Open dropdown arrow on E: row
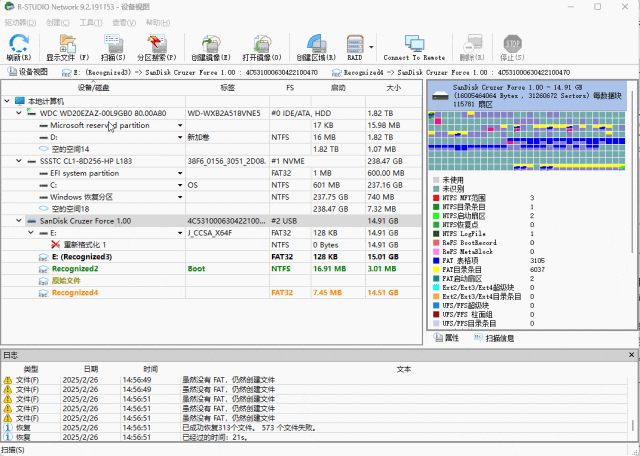 [180, 233]
